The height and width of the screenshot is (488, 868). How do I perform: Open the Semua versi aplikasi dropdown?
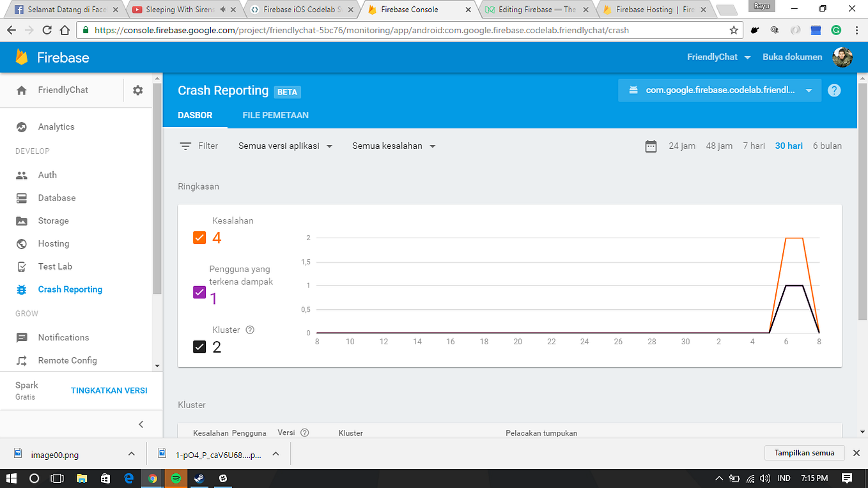point(284,146)
